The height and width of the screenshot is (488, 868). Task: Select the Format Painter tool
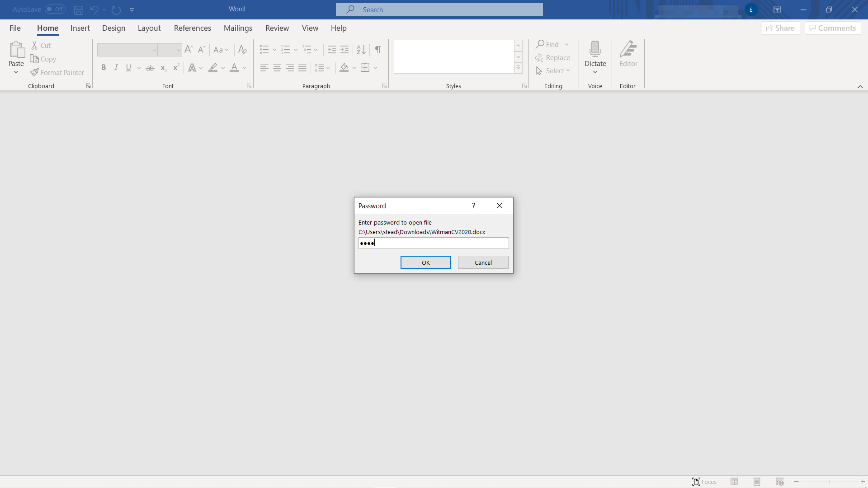coord(58,72)
